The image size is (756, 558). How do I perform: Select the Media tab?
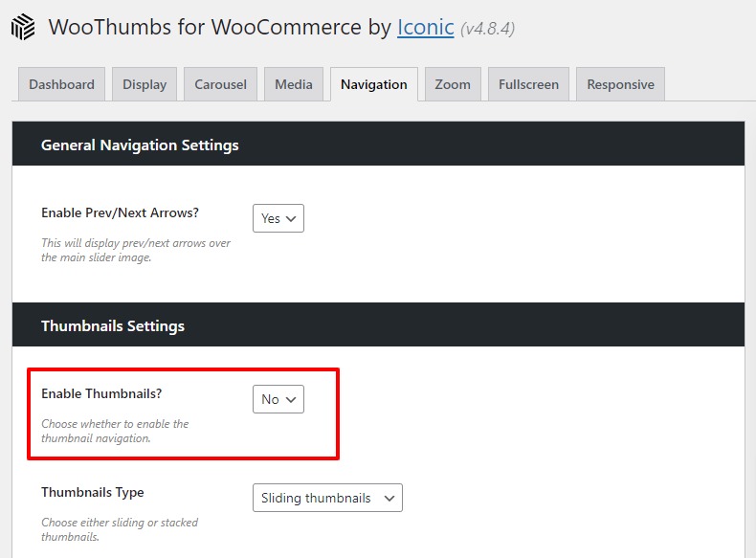pos(294,84)
